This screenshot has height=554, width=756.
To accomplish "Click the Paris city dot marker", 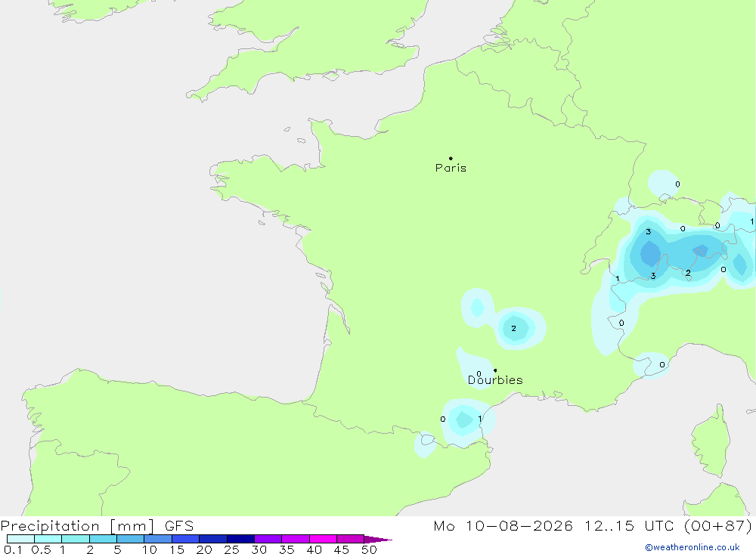I will coord(451,158).
